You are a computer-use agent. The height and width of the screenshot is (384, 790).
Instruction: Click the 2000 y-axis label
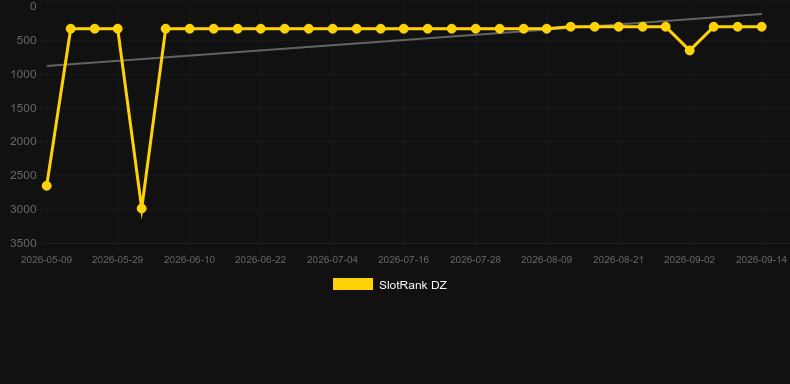(24, 142)
